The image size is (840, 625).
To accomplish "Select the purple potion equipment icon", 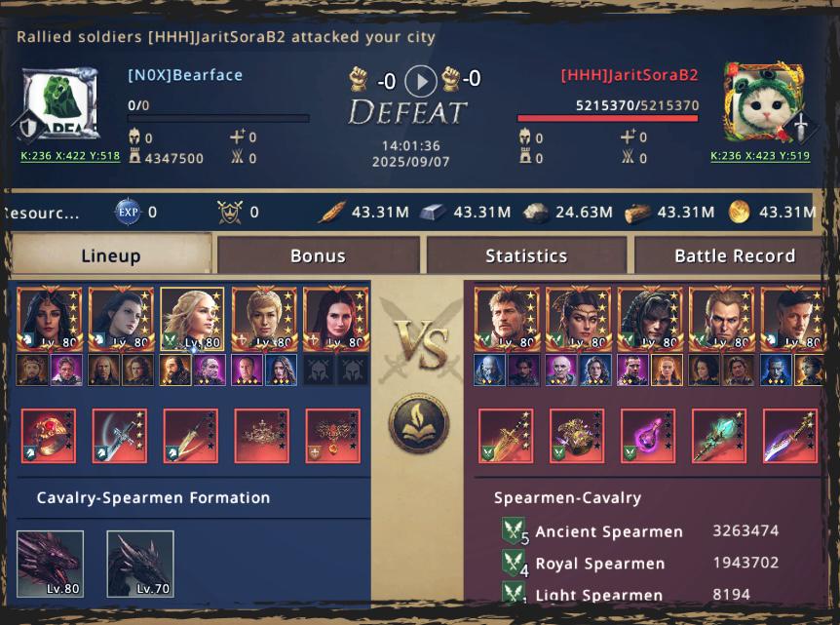I will [x=648, y=436].
